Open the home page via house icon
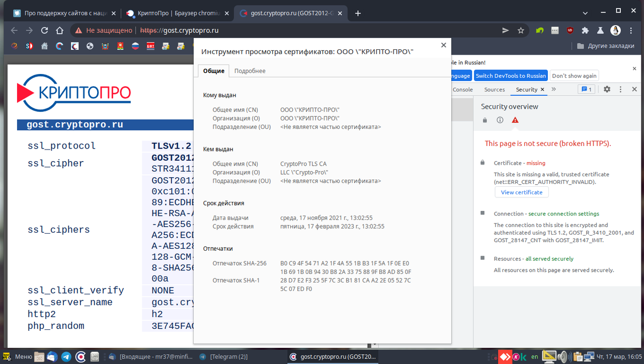Viewport: 644px width, 364px height. point(59,30)
